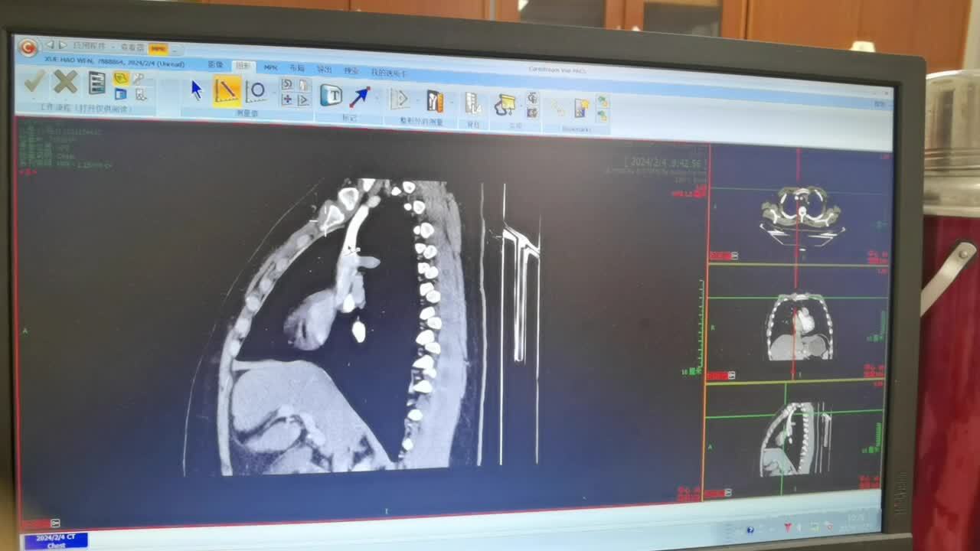Select the blue-red arrow marker tool
Image resolution: width=980 pixels, height=551 pixels.
[x=359, y=96]
